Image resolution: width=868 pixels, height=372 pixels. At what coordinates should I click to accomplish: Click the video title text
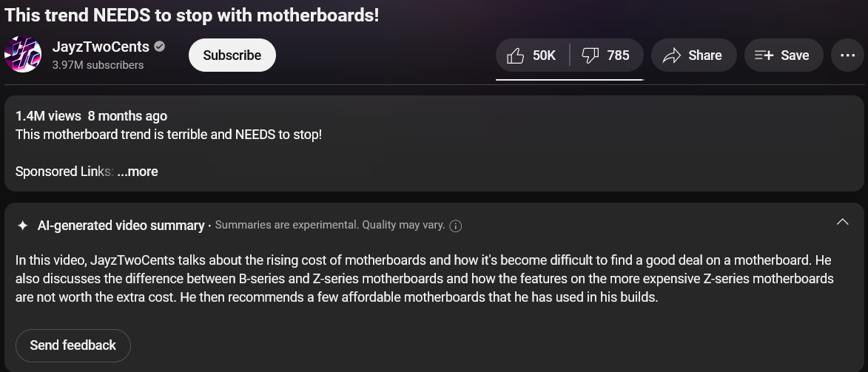pyautogui.click(x=192, y=15)
